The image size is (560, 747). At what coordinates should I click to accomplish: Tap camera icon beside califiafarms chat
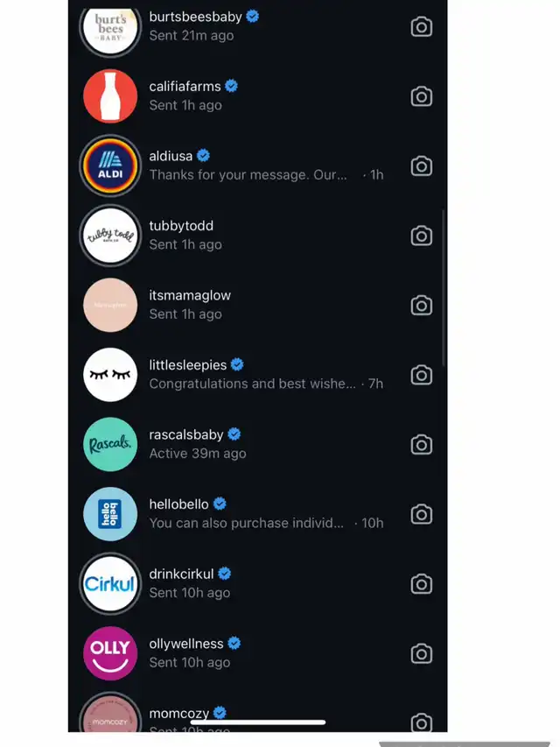pyautogui.click(x=422, y=96)
